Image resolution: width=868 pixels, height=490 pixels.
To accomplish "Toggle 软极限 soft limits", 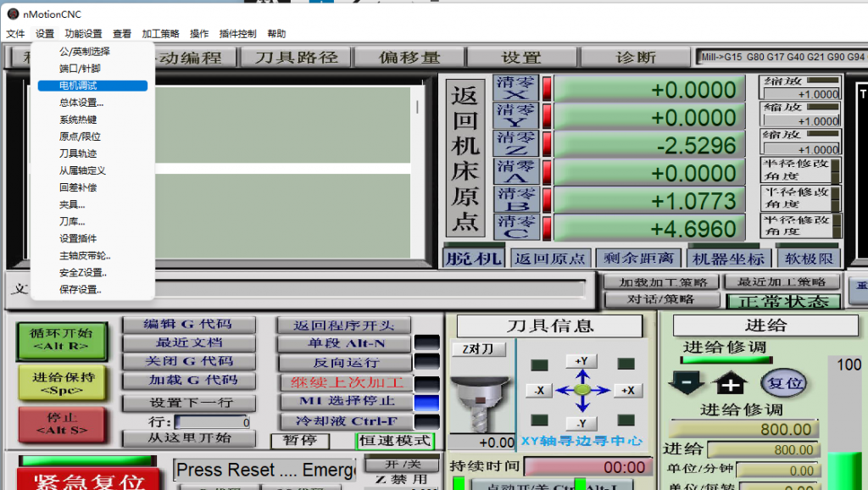I will pyautogui.click(x=808, y=258).
